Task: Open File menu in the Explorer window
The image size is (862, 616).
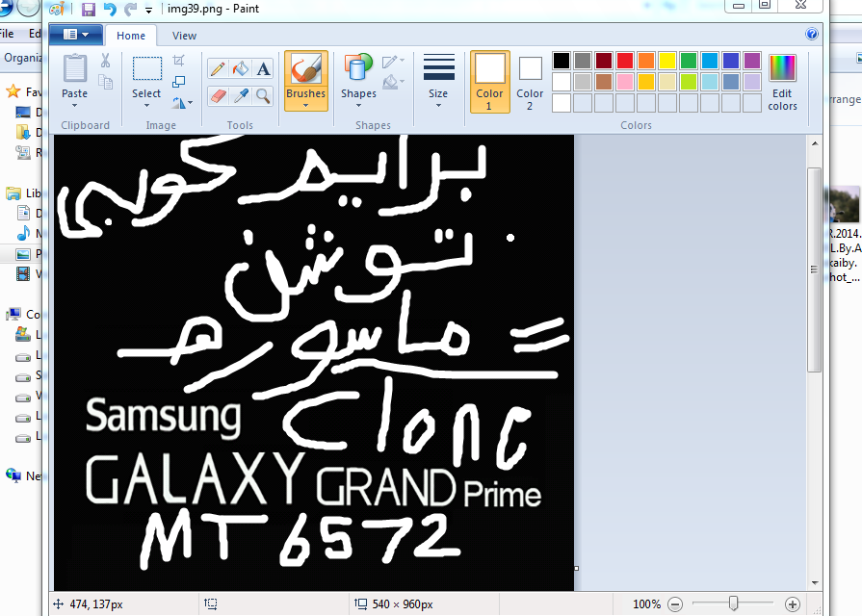Action: (x=7, y=34)
